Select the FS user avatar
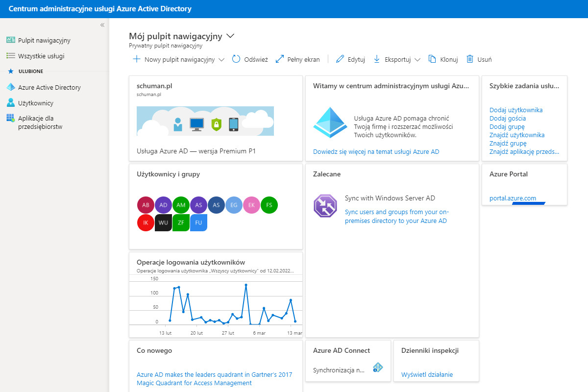 point(269,205)
